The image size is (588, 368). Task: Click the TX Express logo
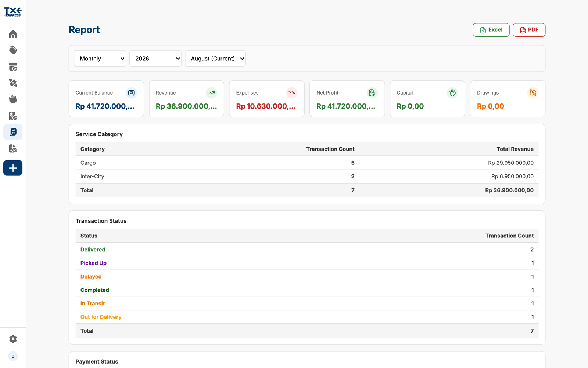tap(13, 12)
